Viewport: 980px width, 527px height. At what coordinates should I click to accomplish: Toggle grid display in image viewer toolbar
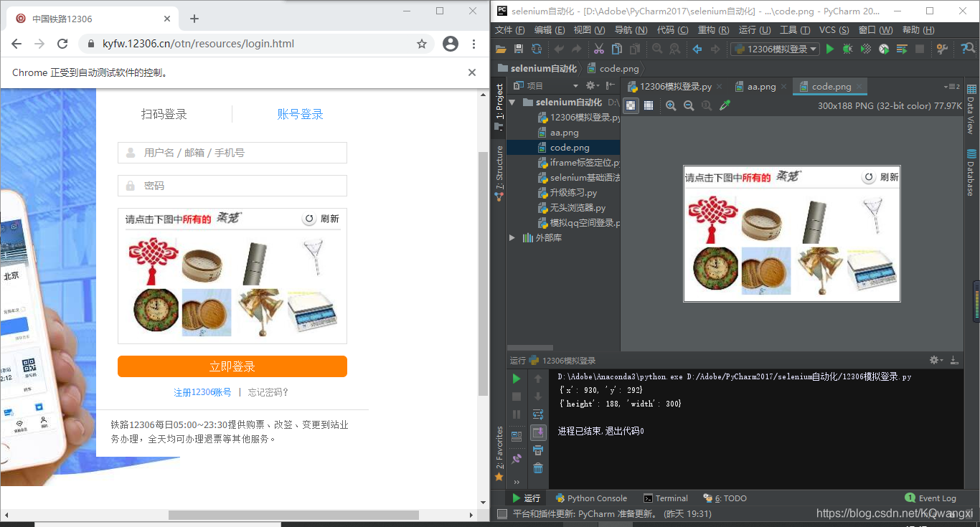(649, 105)
